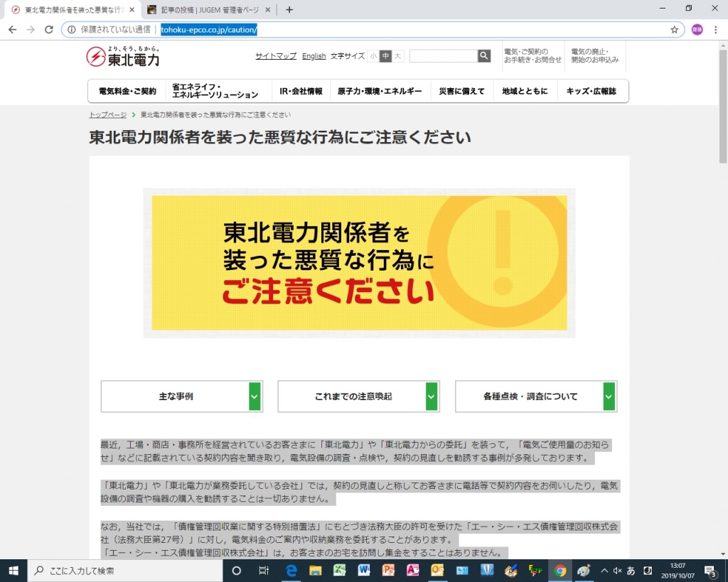
Task: Click the page vertical scrollbar thumb
Action: tap(723, 105)
